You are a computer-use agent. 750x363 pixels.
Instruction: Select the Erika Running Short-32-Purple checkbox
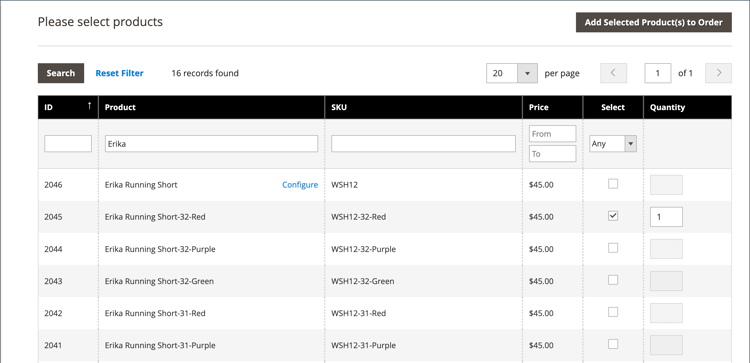[x=613, y=248]
